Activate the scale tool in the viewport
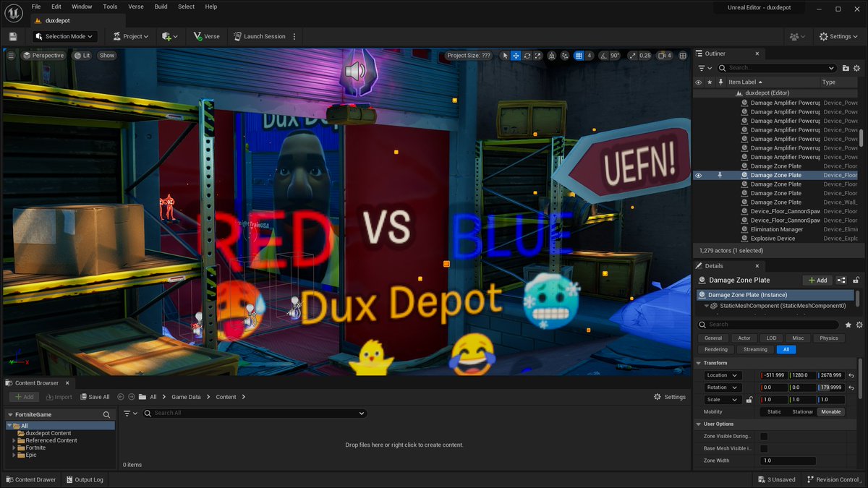 pos(538,56)
